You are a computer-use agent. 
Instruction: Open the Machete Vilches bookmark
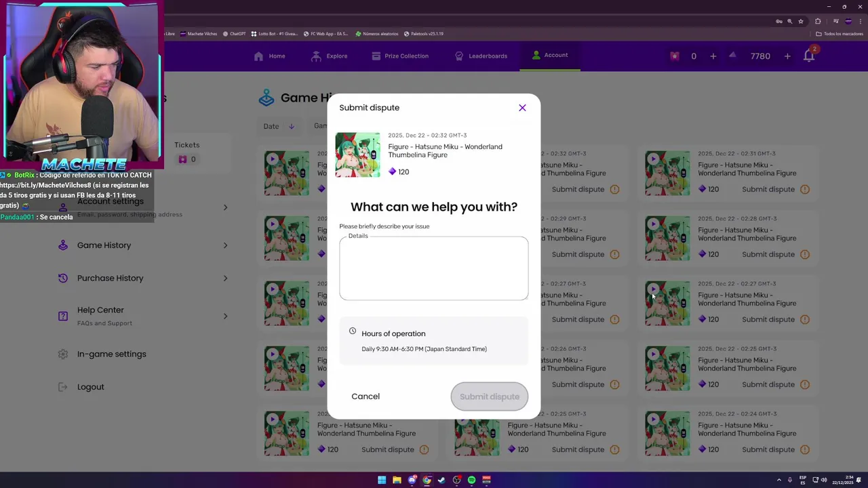[x=199, y=33]
